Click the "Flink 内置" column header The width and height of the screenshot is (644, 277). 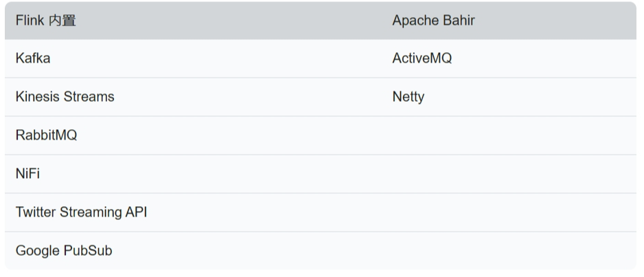pyautogui.click(x=45, y=21)
